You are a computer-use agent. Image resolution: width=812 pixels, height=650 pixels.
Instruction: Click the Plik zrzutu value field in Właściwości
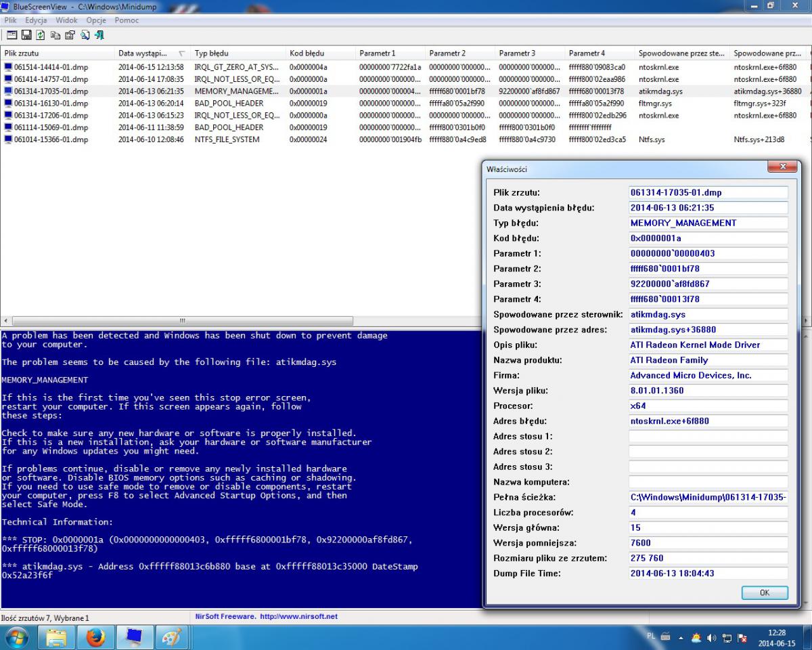coord(708,192)
